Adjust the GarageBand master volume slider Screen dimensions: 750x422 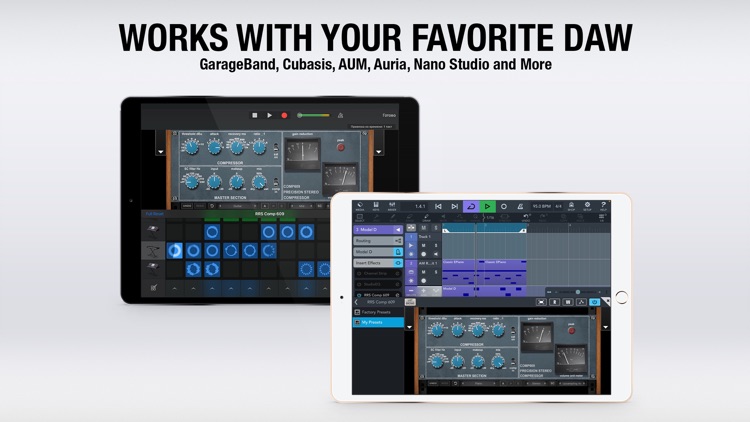tap(313, 115)
